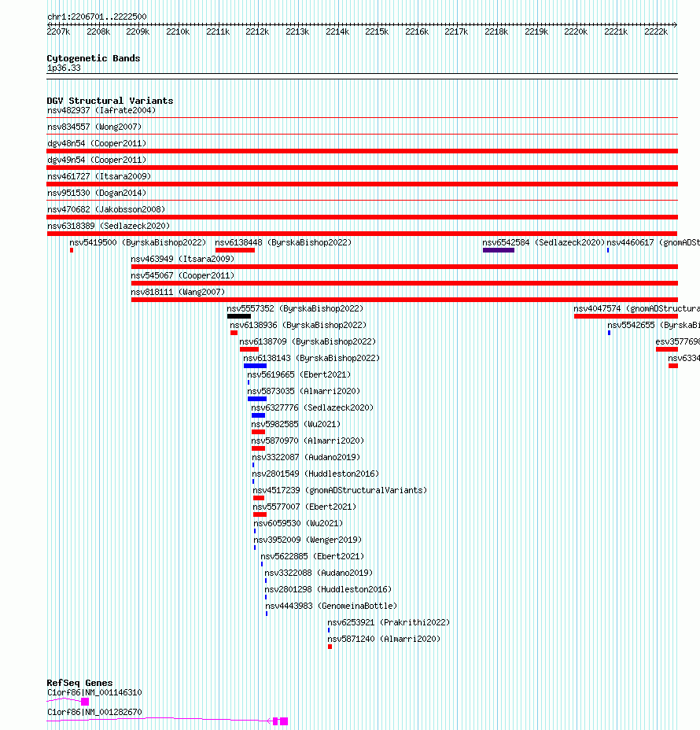Select the nsv4517239 (gnomADStructuralVariants) label
700x730 pixels.
pos(340,490)
